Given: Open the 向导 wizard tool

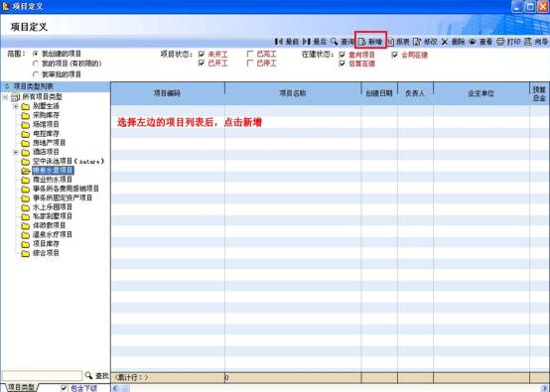Looking at the screenshot, I should click(x=536, y=42).
